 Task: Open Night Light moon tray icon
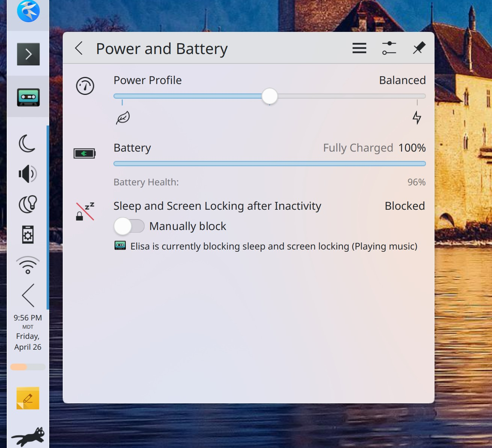28,143
